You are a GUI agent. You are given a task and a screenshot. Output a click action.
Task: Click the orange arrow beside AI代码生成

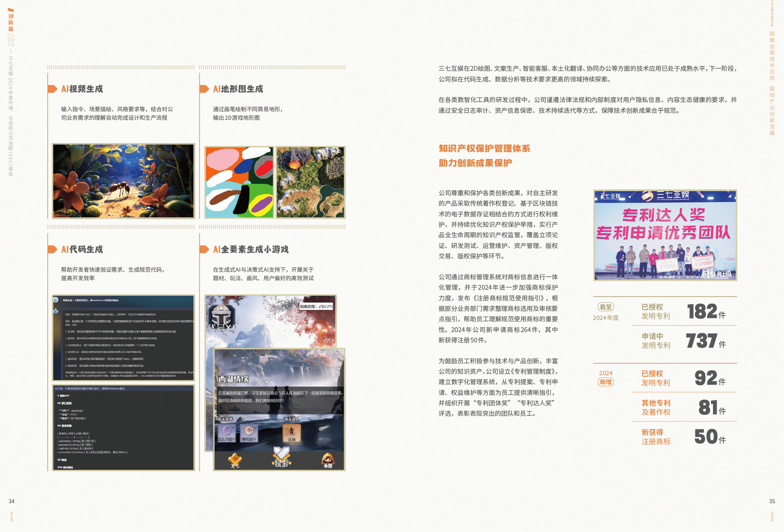52,249
